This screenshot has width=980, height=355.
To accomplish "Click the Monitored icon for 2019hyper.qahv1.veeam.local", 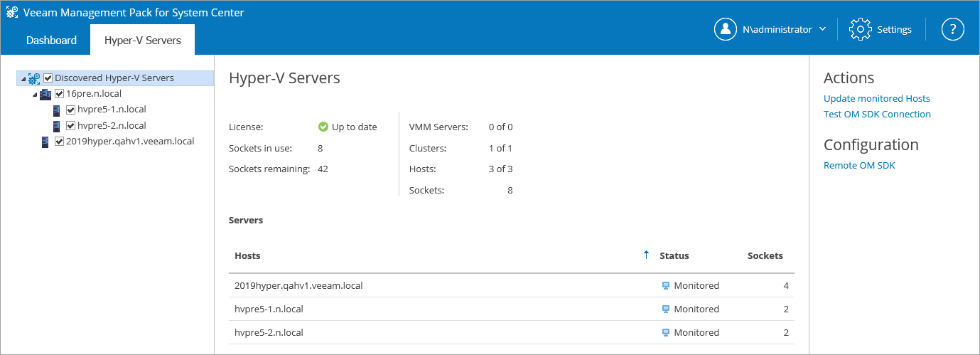I will pos(666,286).
